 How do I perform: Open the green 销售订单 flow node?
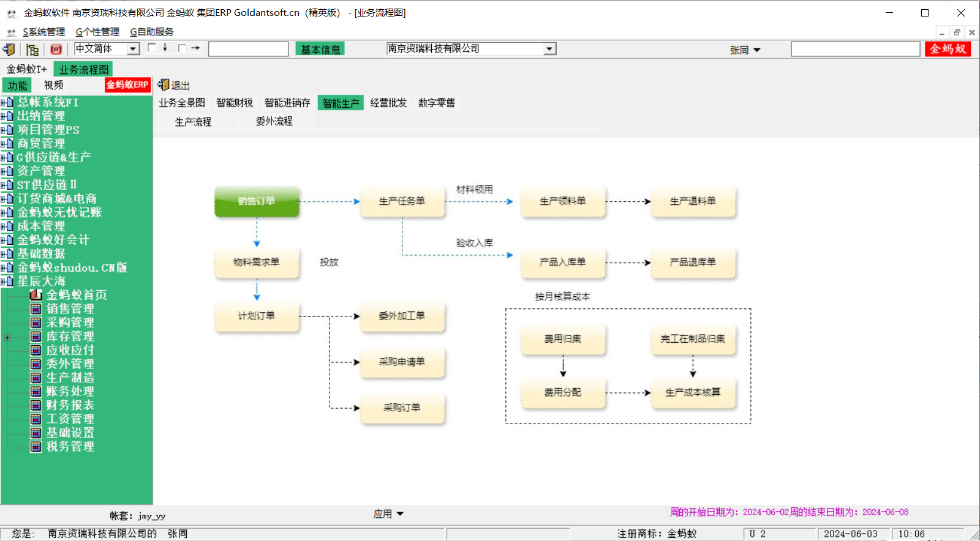(x=257, y=201)
